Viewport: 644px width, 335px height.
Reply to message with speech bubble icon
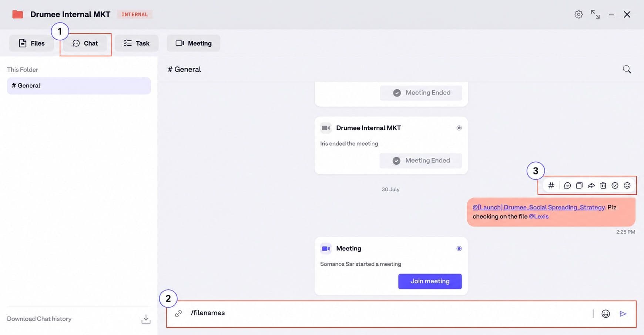(567, 185)
